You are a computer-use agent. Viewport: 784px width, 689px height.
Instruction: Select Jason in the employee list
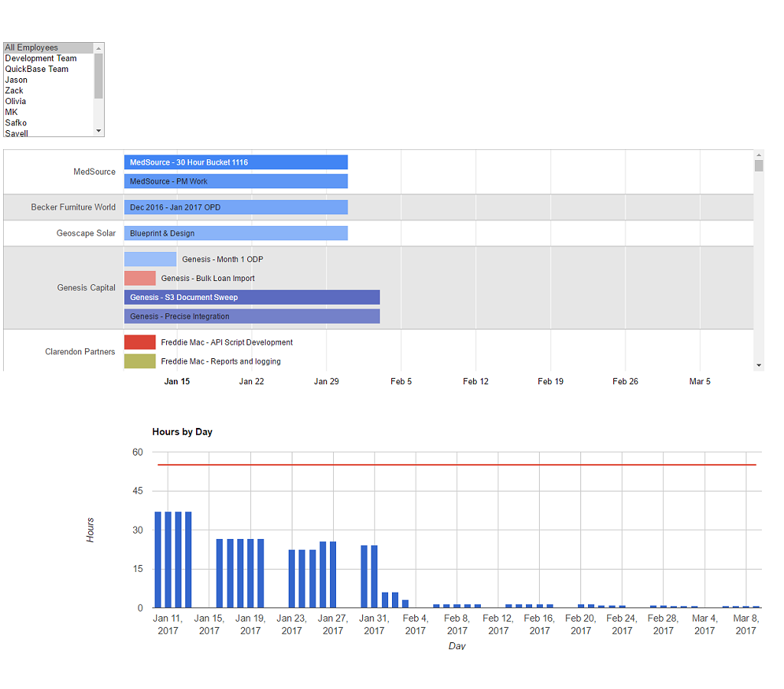48,80
